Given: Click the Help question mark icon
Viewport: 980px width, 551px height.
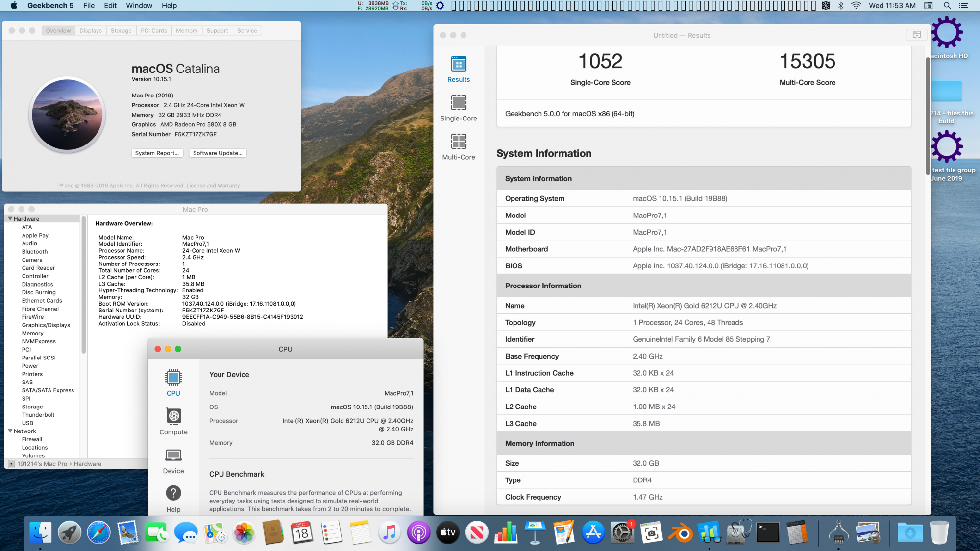Looking at the screenshot, I should coord(173,494).
